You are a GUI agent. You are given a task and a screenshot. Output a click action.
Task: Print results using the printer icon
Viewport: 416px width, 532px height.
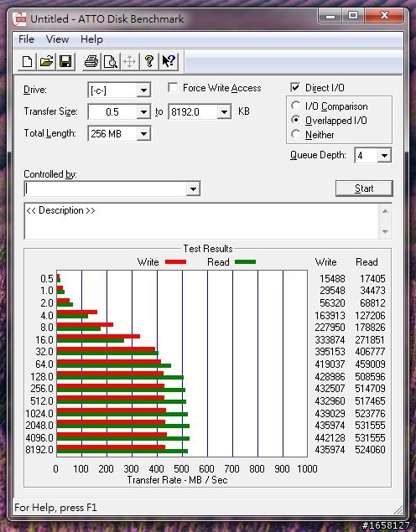(x=91, y=62)
